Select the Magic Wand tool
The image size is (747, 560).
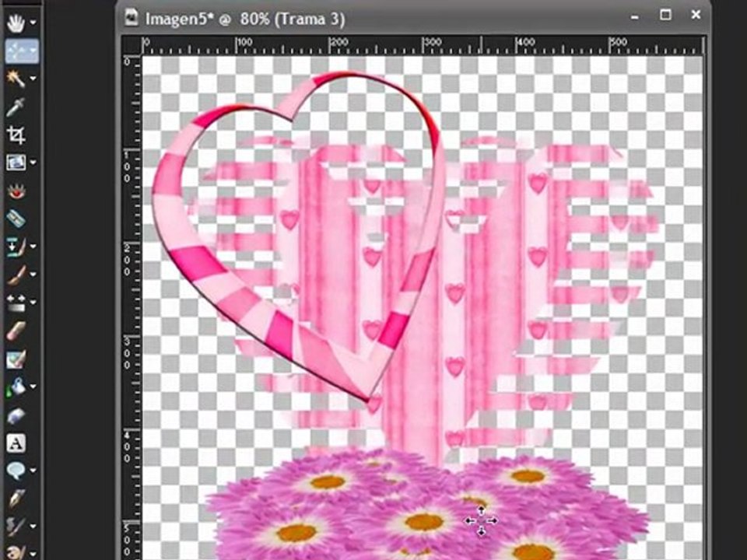(16, 79)
